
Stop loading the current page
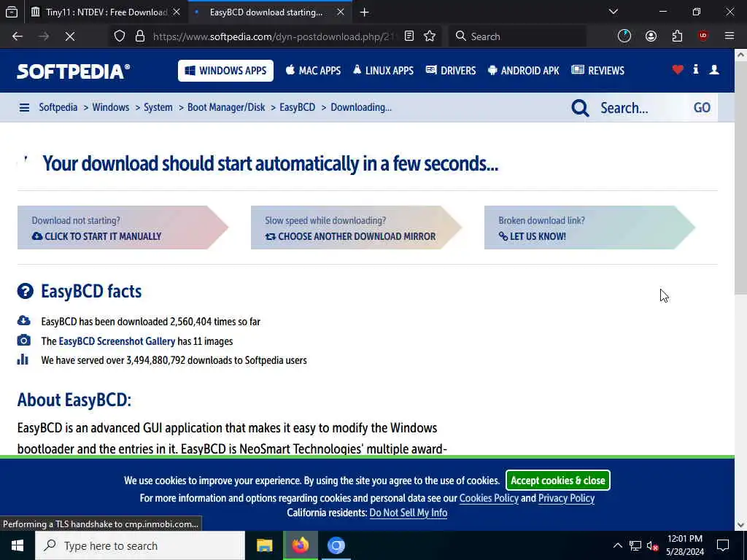tap(69, 36)
